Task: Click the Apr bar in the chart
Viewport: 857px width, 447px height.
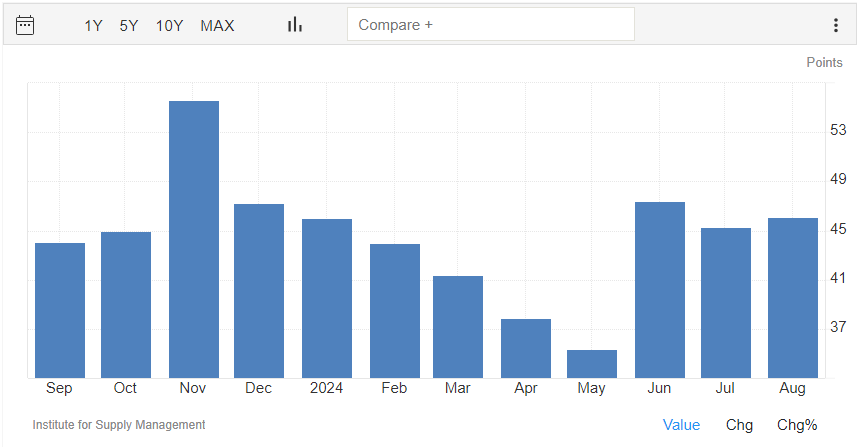Action: point(526,349)
